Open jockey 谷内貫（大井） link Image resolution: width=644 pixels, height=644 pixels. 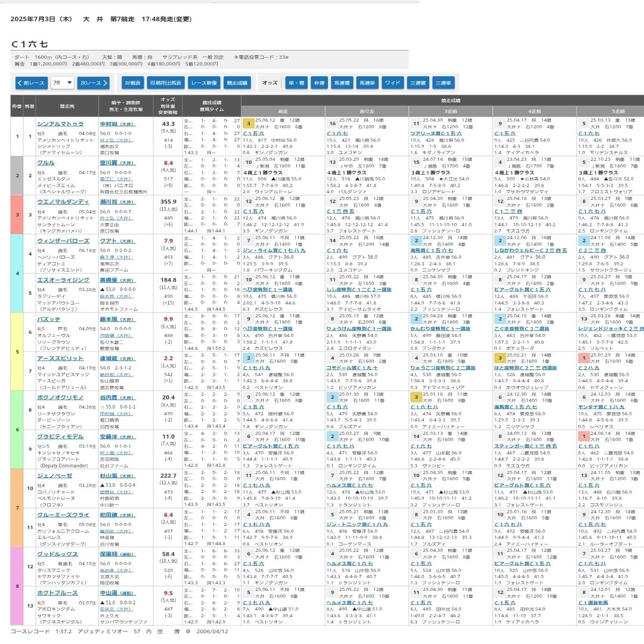tap(117, 397)
